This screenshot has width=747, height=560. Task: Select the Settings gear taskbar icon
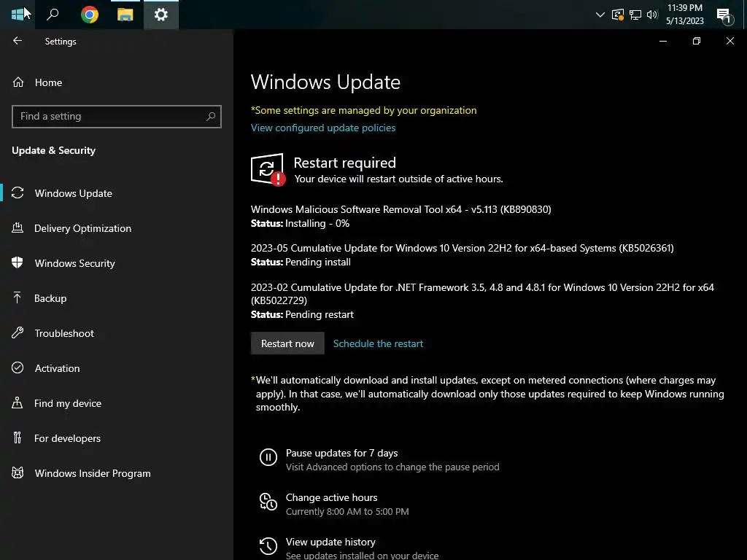pyautogui.click(x=161, y=15)
